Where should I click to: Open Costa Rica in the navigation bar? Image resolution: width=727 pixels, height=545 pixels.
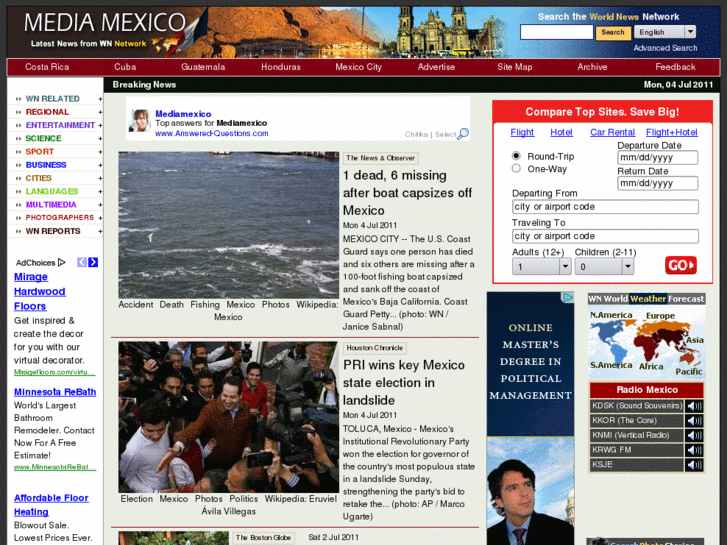47,67
